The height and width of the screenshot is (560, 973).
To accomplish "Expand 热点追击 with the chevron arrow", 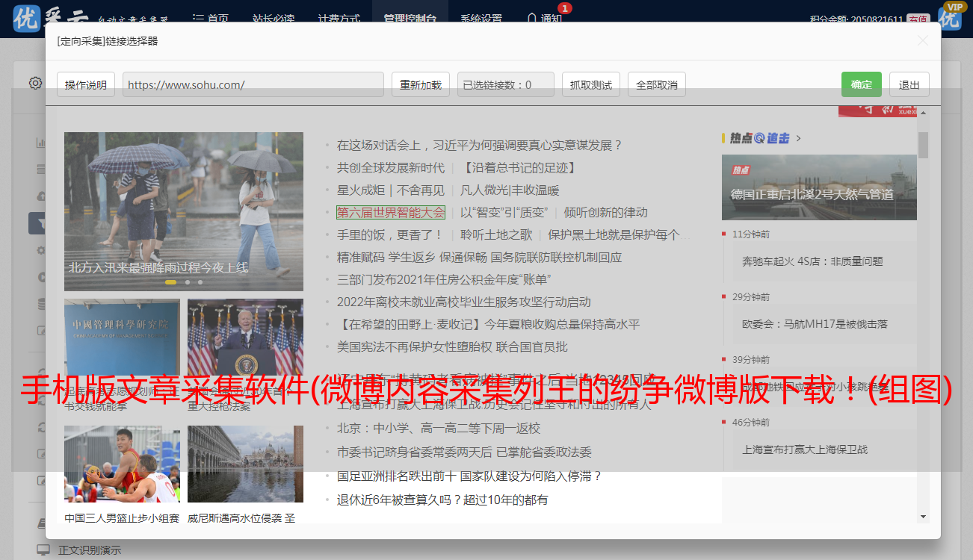I will (x=799, y=138).
